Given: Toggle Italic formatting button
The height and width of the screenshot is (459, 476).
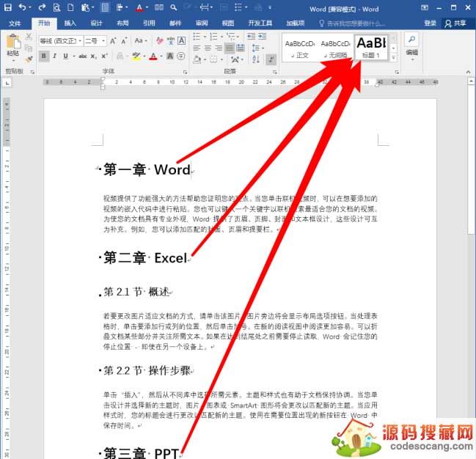Looking at the screenshot, I should (x=55, y=56).
